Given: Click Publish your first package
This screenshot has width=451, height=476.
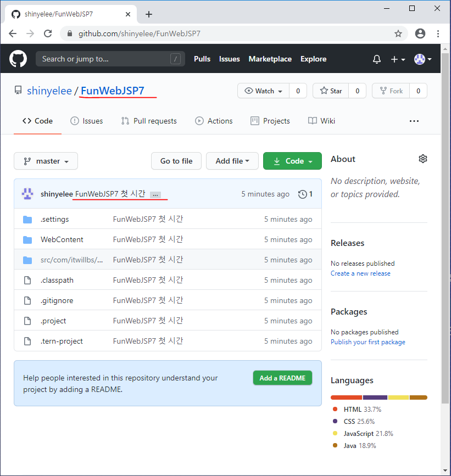Looking at the screenshot, I should click(368, 342).
